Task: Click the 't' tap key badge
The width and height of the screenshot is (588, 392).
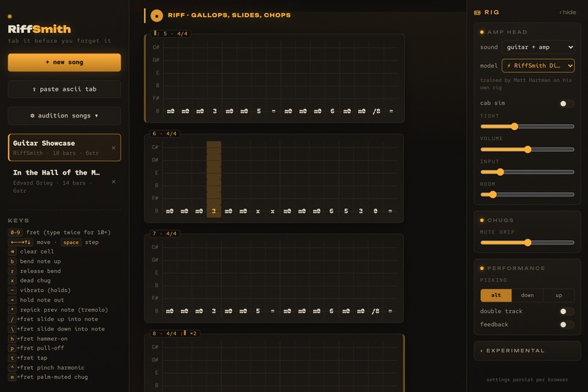Action: [12, 358]
